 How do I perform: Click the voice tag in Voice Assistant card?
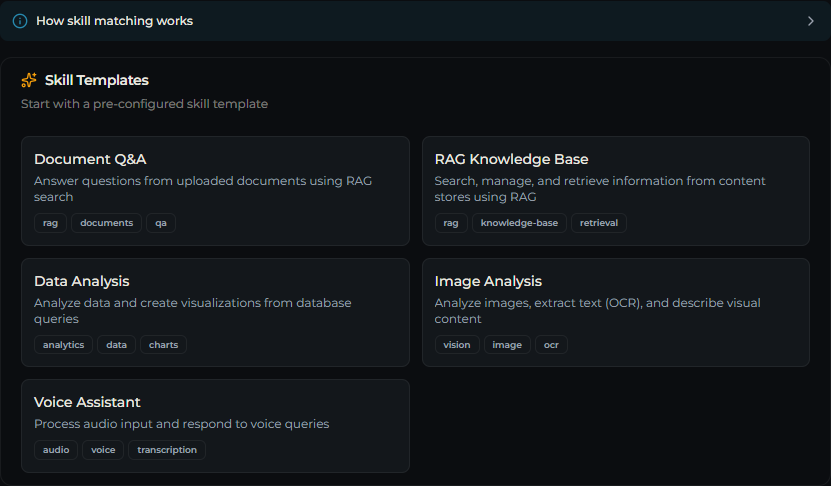coord(103,449)
